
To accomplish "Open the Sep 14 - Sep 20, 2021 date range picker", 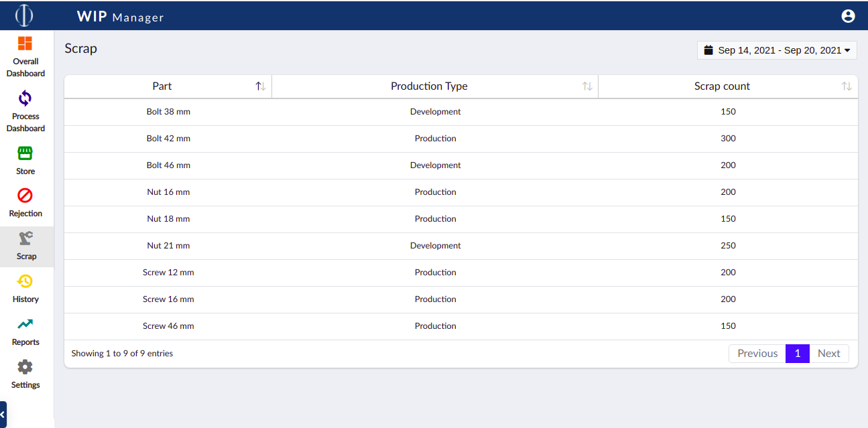I will pyautogui.click(x=777, y=50).
